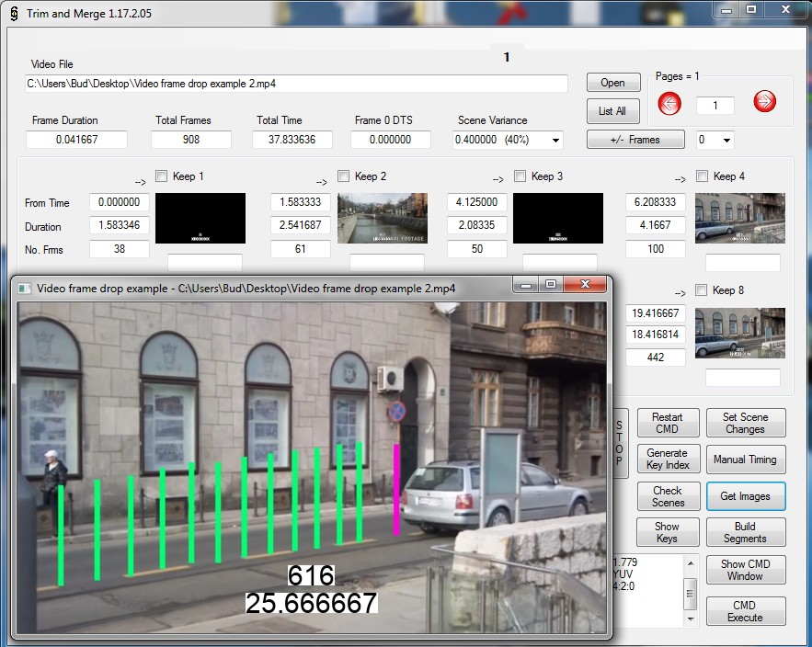Select the Keep 4 street thumbnail
The image size is (812, 647).
tap(740, 218)
